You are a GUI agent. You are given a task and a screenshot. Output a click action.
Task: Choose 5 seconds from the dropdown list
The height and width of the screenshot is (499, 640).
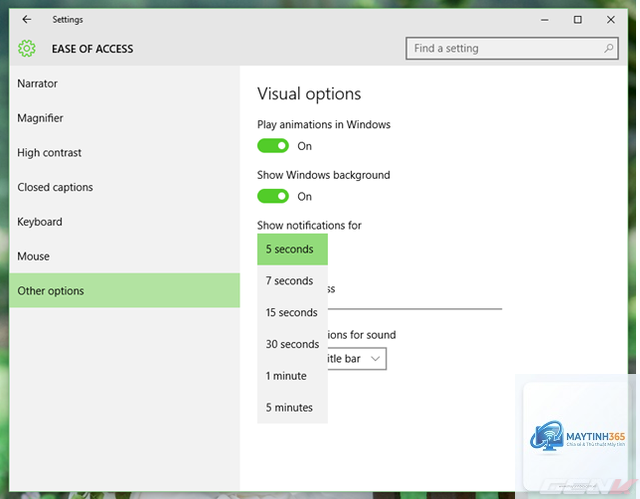pyautogui.click(x=292, y=249)
